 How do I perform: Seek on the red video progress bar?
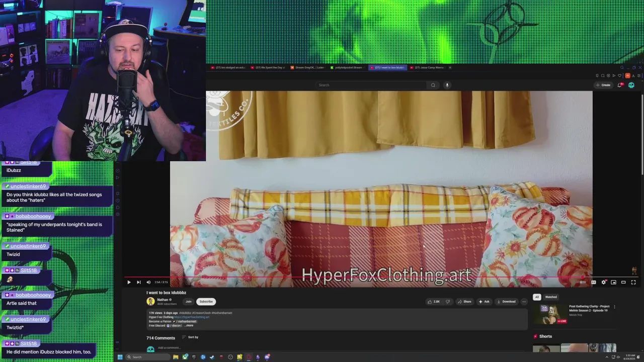(381, 277)
